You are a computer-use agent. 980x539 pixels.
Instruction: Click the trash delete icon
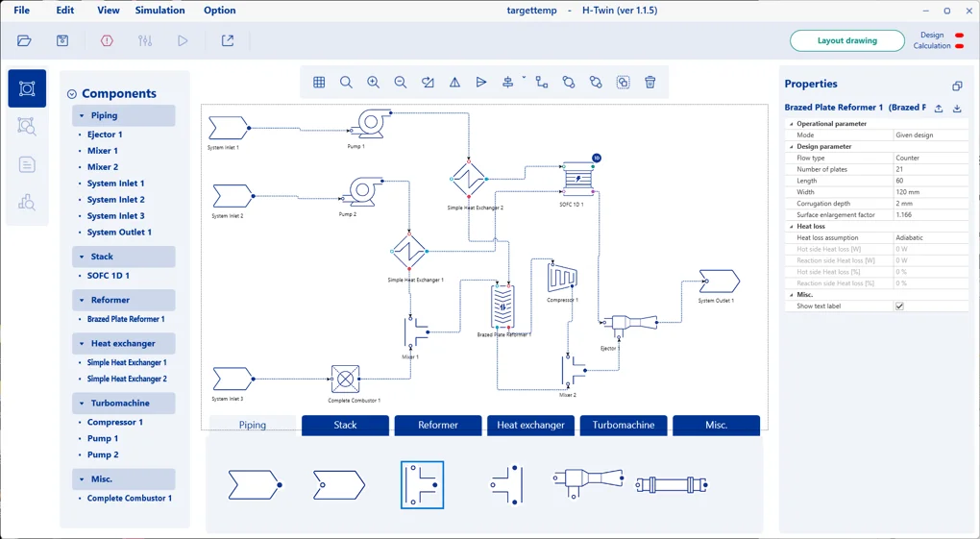pos(650,82)
